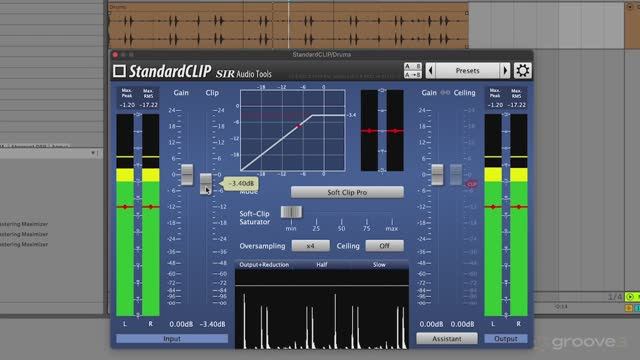
Task: Click the clip value -3.40dB field
Action: click(213, 324)
